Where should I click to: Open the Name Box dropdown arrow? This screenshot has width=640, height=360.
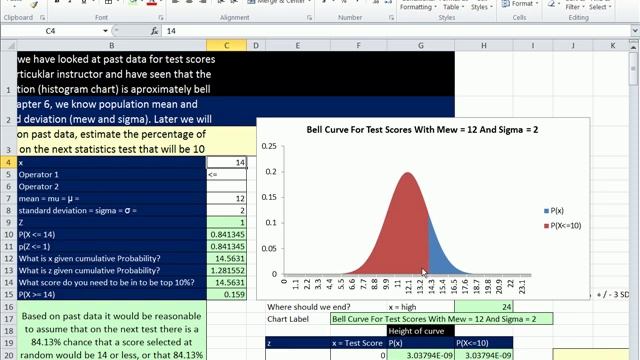(x=105, y=31)
